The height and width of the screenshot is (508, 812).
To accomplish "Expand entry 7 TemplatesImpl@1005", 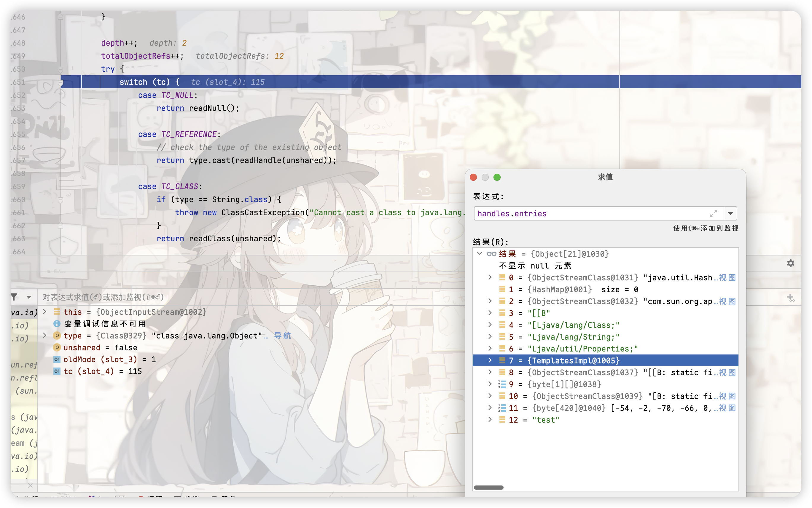I will pyautogui.click(x=490, y=360).
